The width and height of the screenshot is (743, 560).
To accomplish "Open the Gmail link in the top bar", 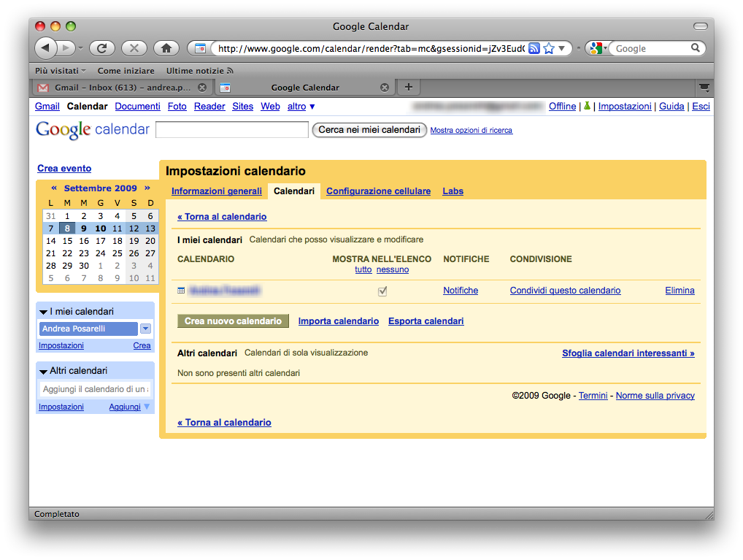I will click(47, 106).
